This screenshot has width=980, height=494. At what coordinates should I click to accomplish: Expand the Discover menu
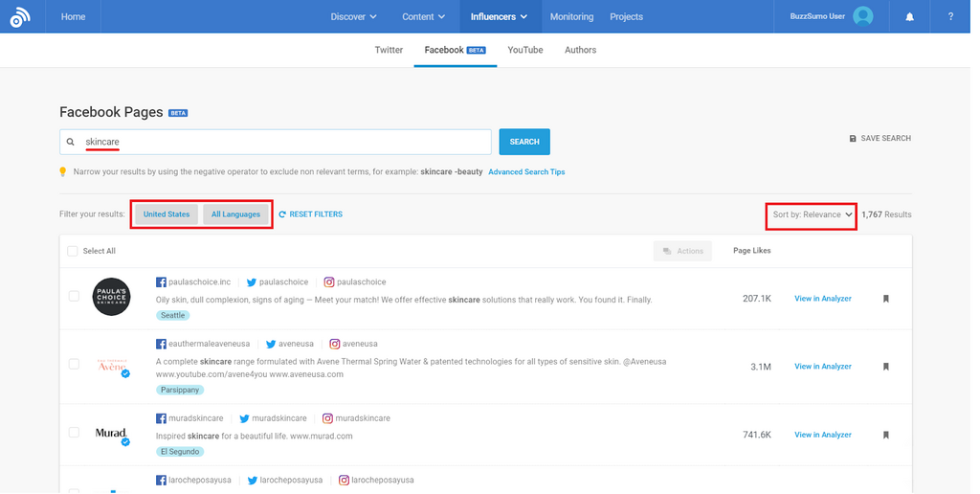pos(353,16)
